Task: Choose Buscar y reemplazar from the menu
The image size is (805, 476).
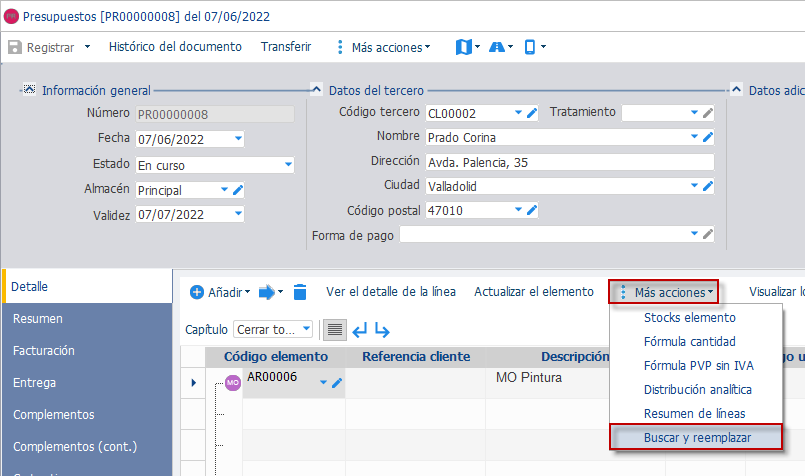Action: [696, 437]
